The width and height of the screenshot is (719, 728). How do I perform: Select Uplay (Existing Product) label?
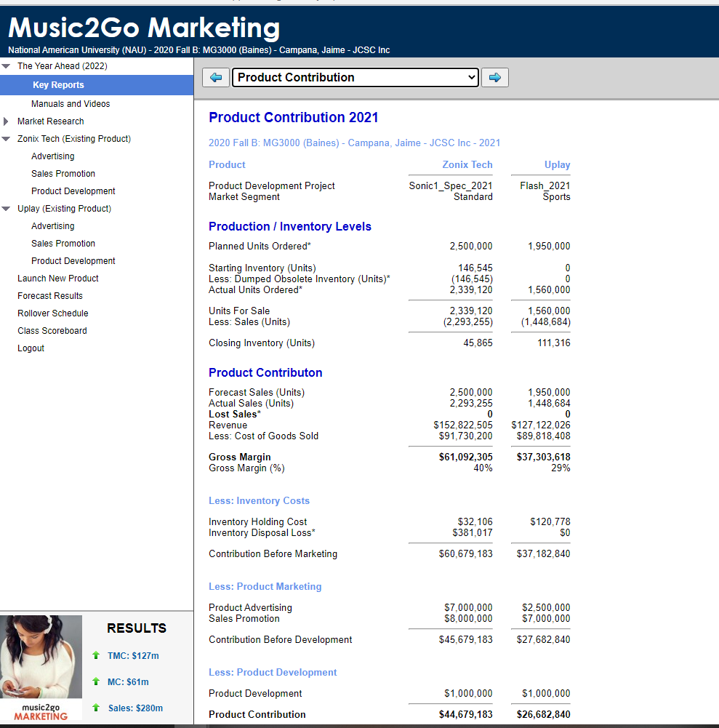click(x=65, y=209)
